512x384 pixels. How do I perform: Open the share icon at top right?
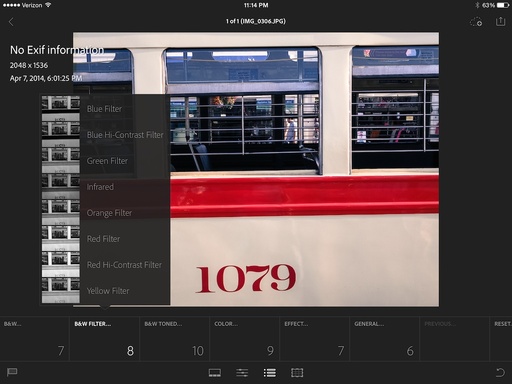point(500,22)
